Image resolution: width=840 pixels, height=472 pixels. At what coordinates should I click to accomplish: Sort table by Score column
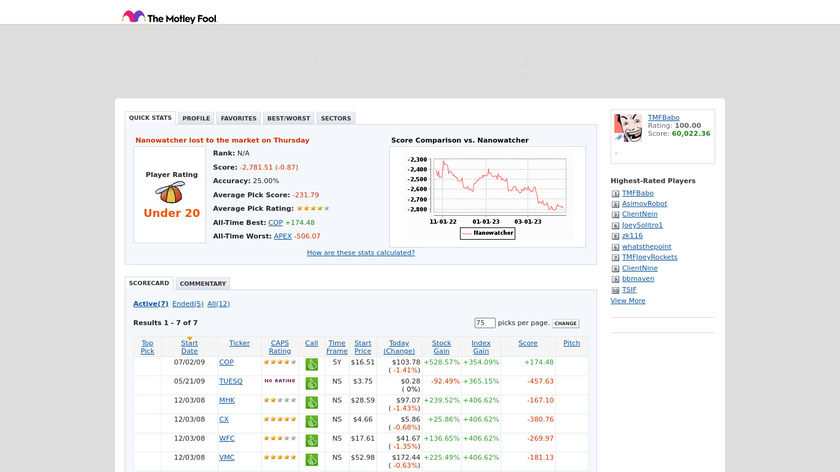point(527,343)
